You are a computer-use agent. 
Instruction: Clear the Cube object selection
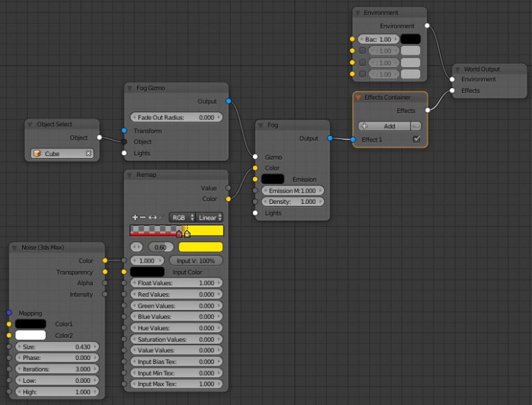click(89, 153)
